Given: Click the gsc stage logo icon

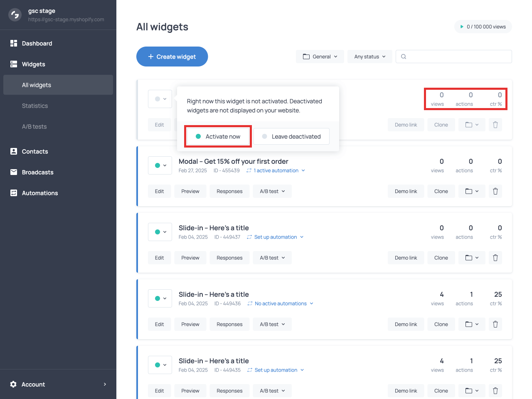Looking at the screenshot, I should (15, 15).
